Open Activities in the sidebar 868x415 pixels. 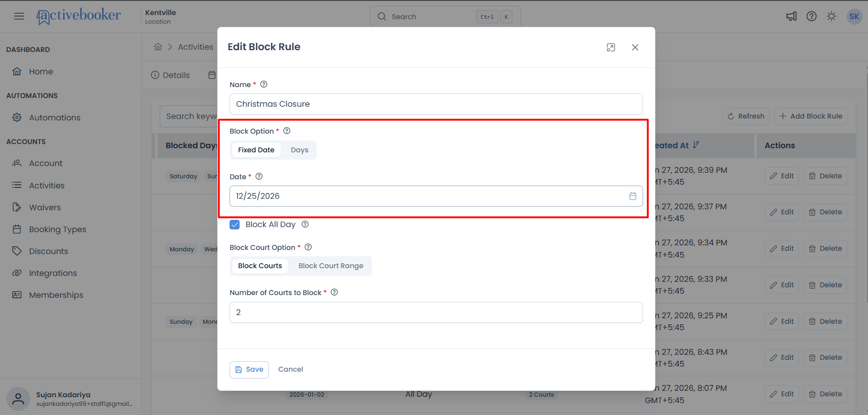pos(47,186)
